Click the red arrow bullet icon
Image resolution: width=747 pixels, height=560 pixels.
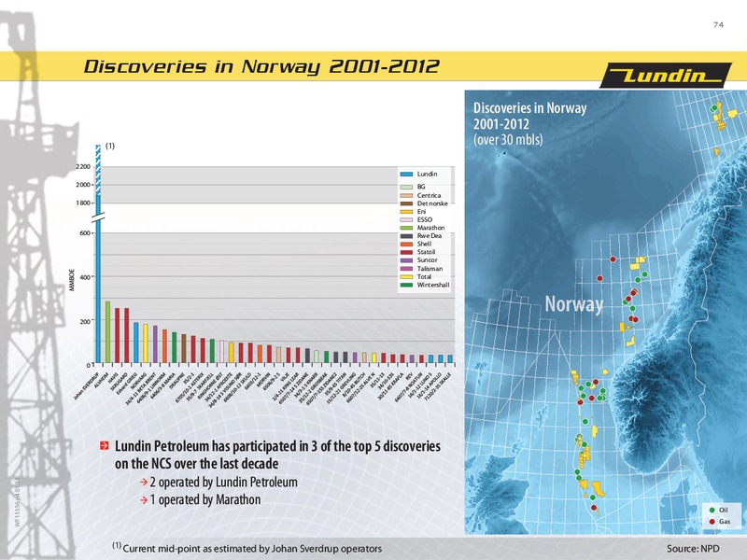pyautogui.click(x=105, y=446)
